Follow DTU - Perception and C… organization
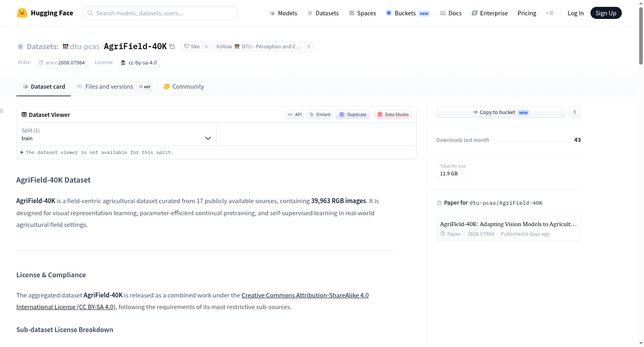This screenshot has height=347, width=644. [259, 46]
